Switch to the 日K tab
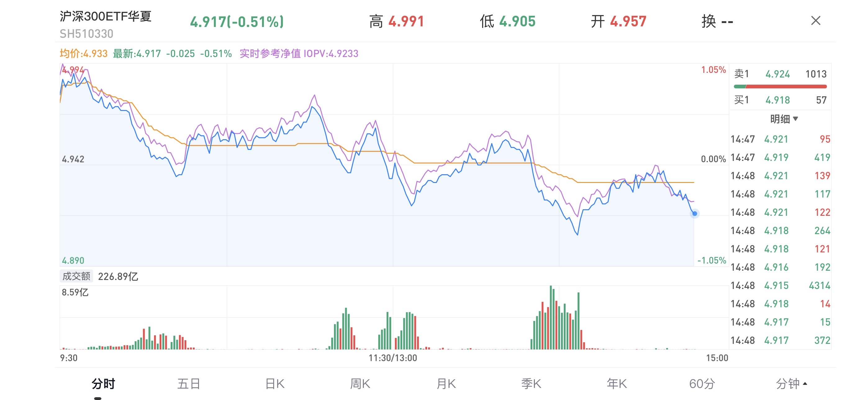The width and height of the screenshot is (868, 400). (x=275, y=384)
